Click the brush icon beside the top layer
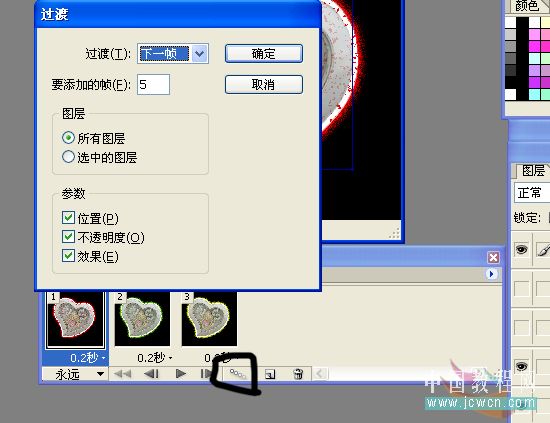This screenshot has height=423, width=550. (x=543, y=250)
